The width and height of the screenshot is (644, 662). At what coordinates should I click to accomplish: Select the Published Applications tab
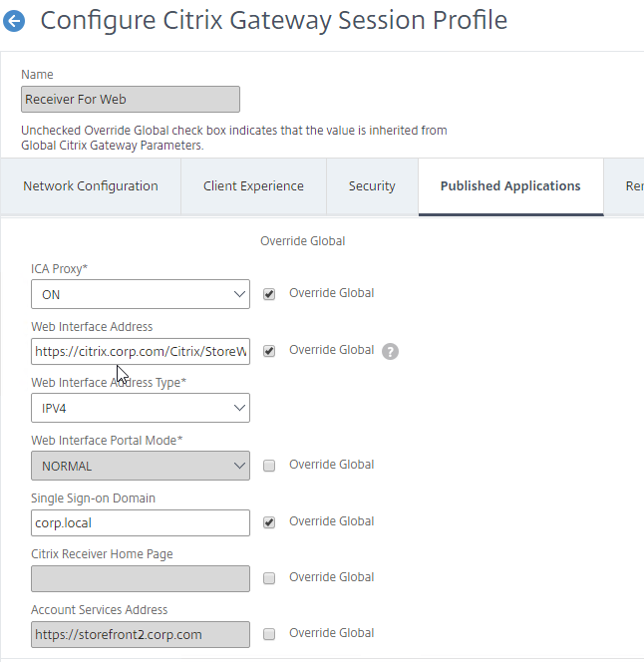point(510,186)
